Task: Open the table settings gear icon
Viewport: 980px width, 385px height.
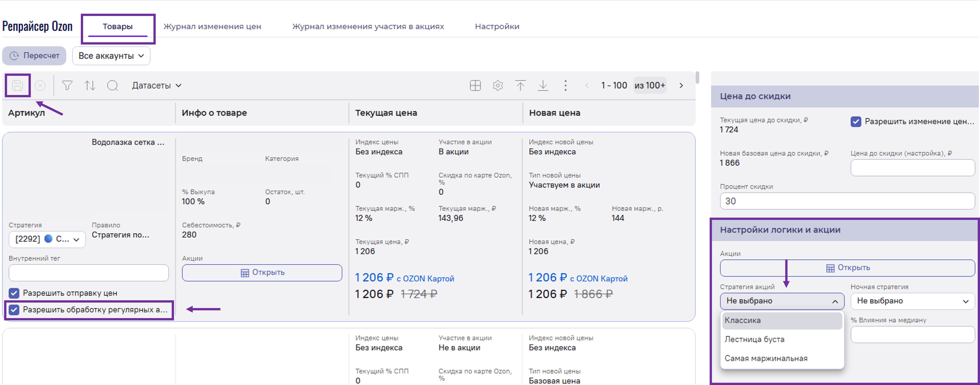Action: tap(498, 86)
